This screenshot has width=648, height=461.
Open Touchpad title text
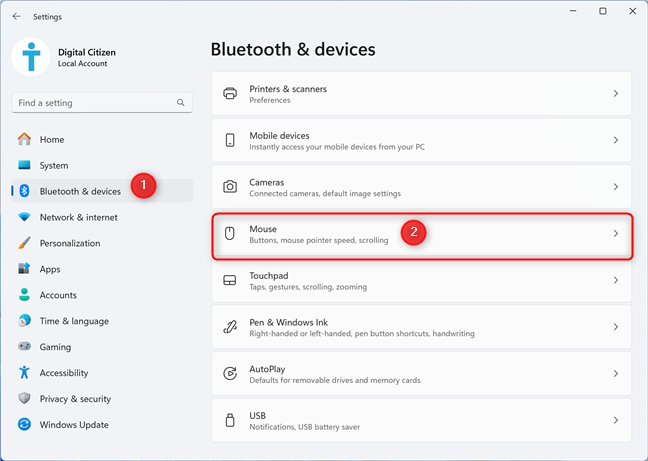point(269,276)
